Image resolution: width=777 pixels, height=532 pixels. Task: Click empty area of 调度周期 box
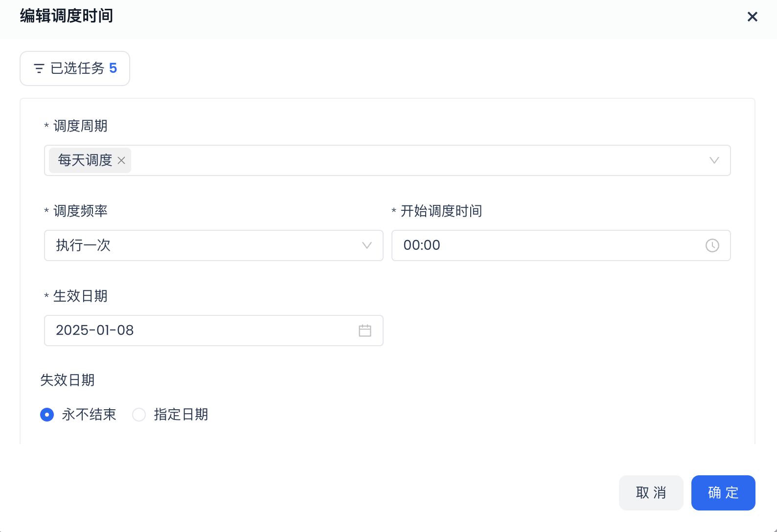pyautogui.click(x=416, y=160)
